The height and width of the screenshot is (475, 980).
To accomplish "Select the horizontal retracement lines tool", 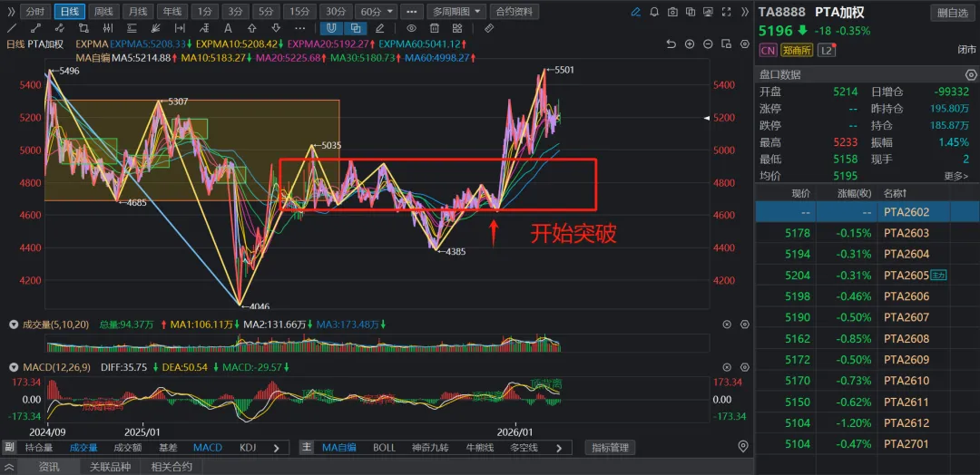I will [x=132, y=28].
